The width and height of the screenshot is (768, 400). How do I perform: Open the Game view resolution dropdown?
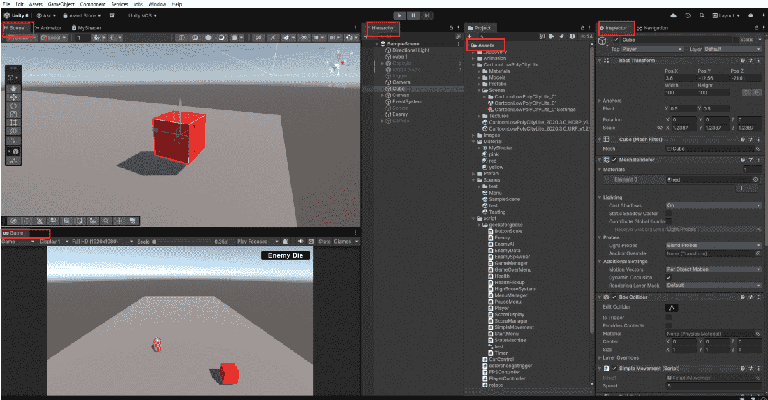click(102, 241)
